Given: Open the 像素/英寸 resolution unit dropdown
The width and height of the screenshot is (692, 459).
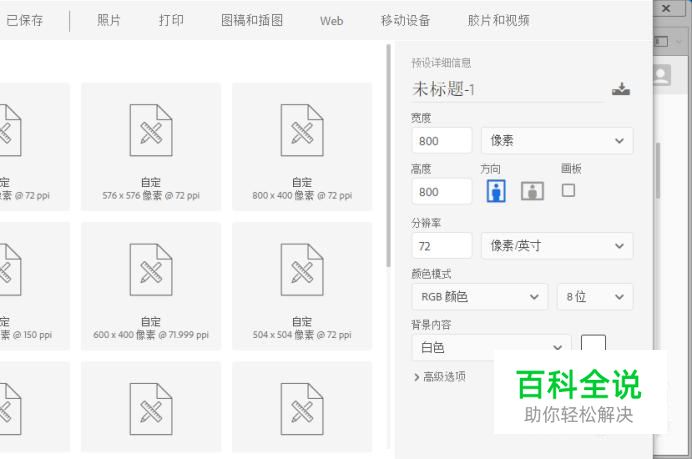Looking at the screenshot, I should pyautogui.click(x=557, y=246).
